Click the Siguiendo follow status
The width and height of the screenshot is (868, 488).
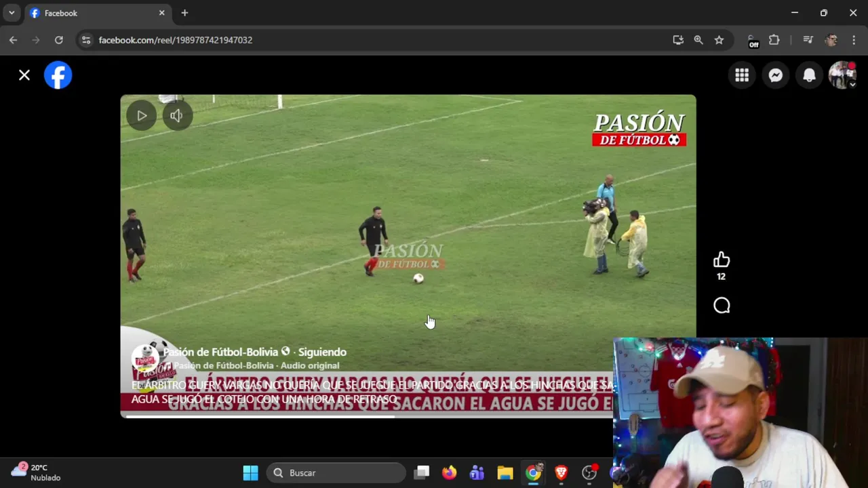pyautogui.click(x=322, y=352)
